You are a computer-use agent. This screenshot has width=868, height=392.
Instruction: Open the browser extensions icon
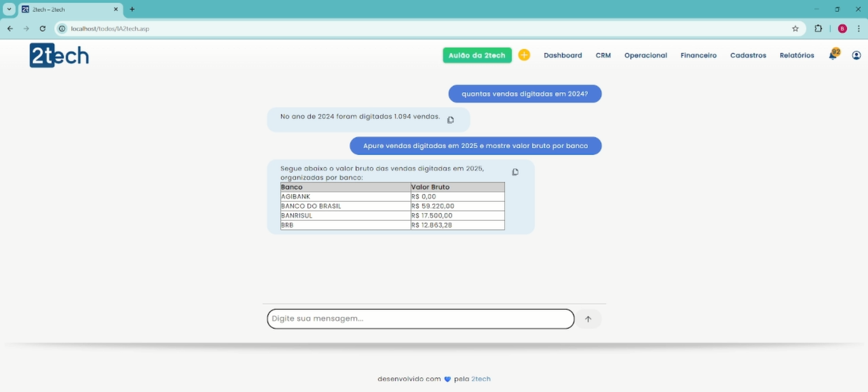pos(818,29)
